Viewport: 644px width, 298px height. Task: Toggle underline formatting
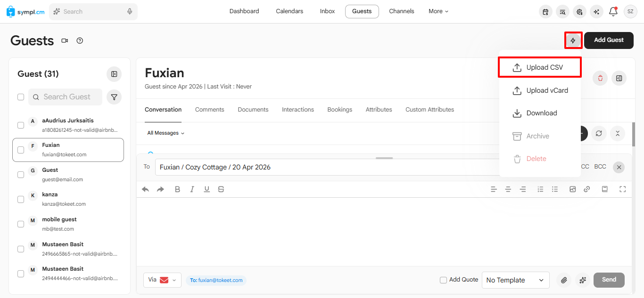click(206, 189)
